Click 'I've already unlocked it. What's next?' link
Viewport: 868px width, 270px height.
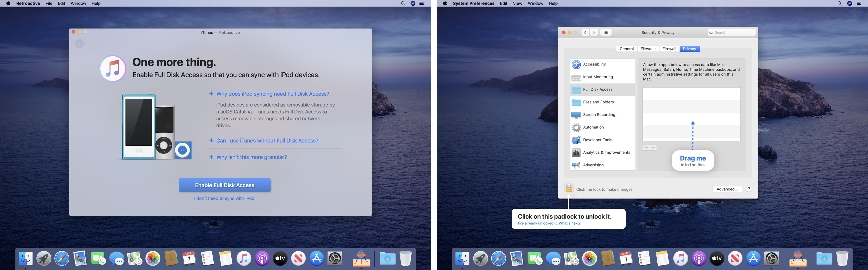coord(549,223)
